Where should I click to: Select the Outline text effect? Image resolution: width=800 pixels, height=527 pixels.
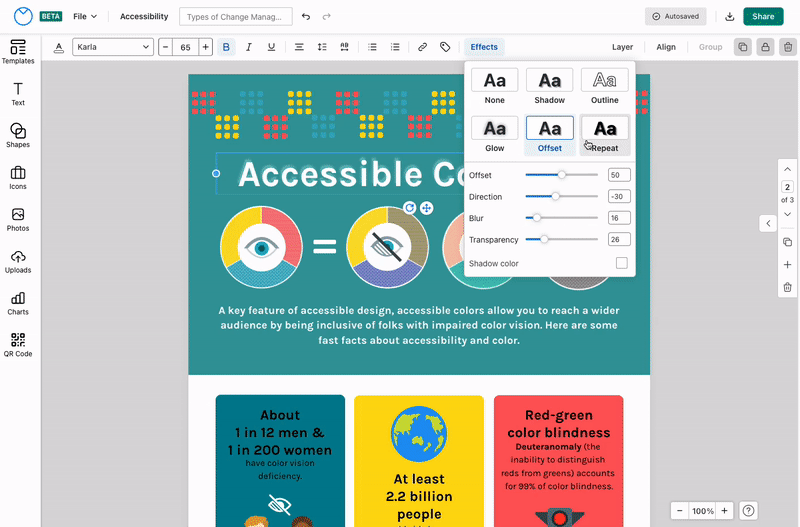point(605,87)
